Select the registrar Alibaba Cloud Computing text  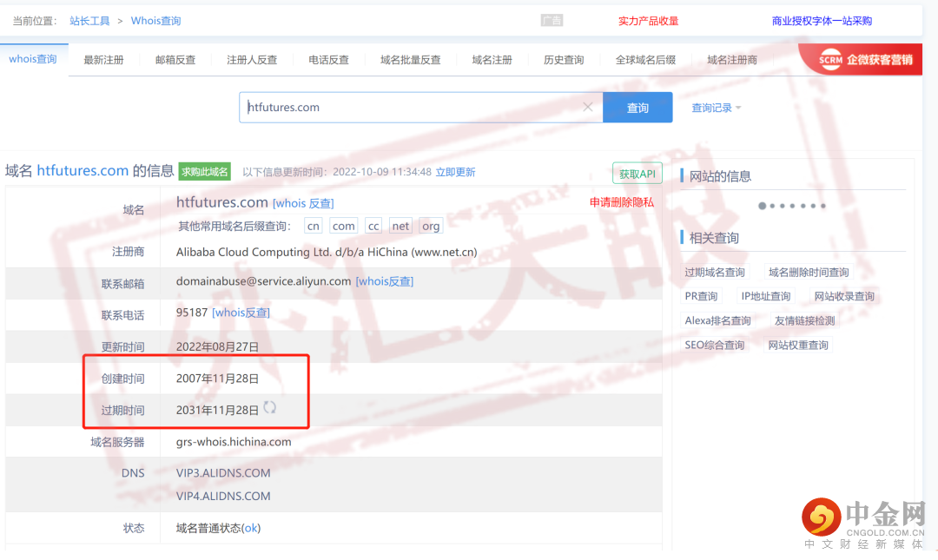(327, 252)
